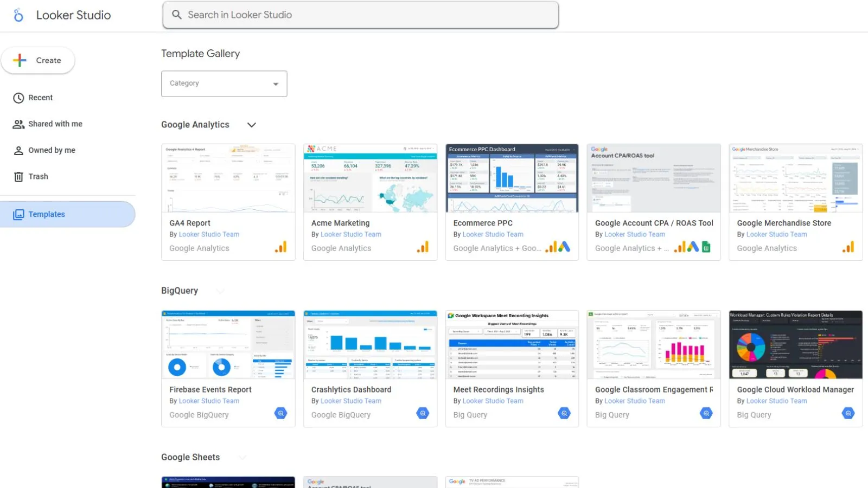Collapse the BigQuery section chevron
Screen dimensions: 868x488
[220, 291]
